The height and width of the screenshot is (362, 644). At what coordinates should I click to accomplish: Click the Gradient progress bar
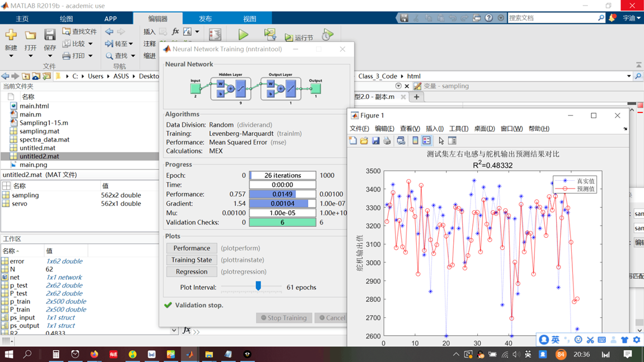click(283, 204)
